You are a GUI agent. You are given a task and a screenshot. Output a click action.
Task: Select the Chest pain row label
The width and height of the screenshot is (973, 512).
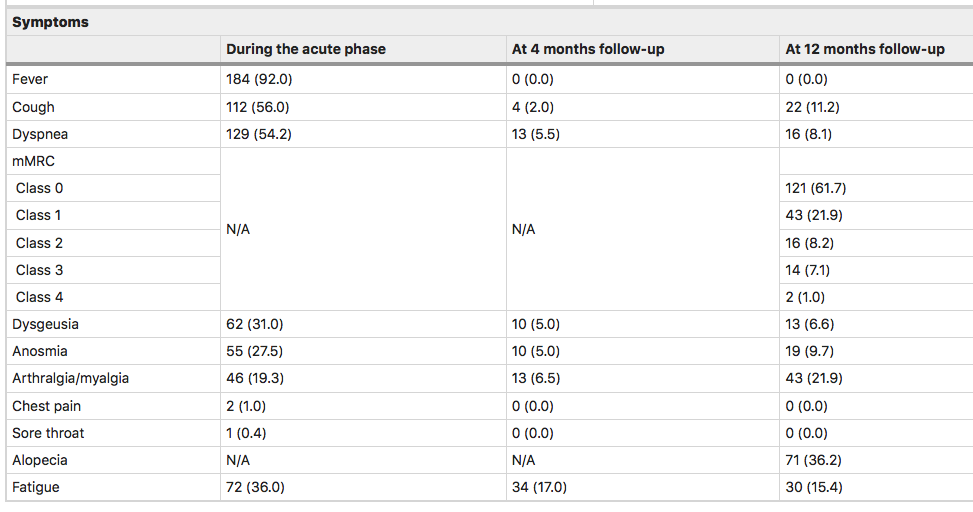click(x=46, y=406)
